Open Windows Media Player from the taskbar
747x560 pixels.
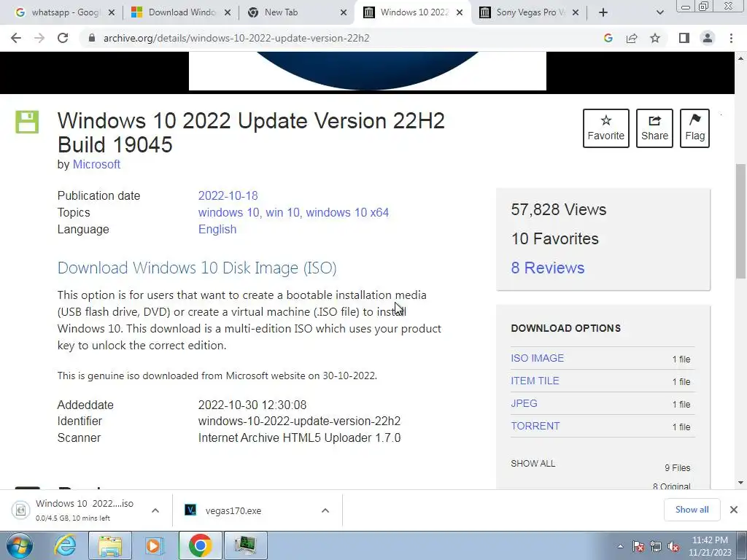[x=153, y=545]
